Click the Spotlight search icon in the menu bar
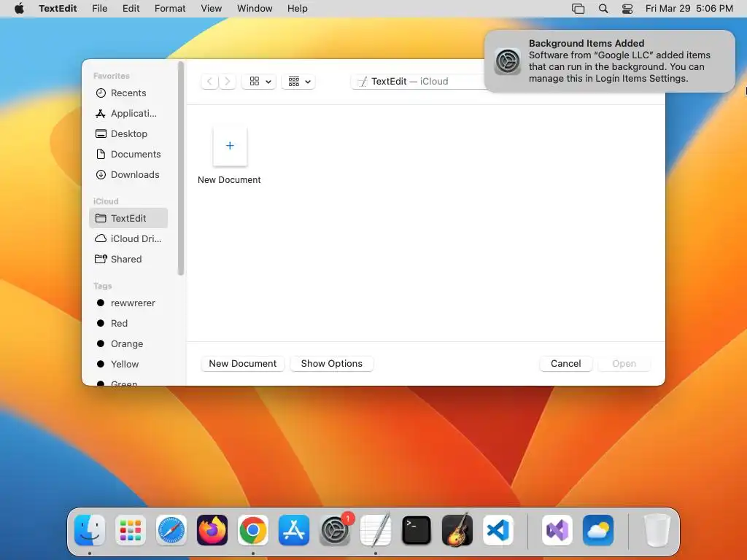This screenshot has width=747, height=560. [603, 9]
